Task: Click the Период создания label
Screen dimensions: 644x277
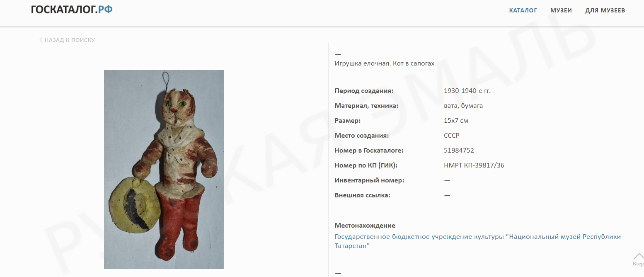Action: point(364,91)
